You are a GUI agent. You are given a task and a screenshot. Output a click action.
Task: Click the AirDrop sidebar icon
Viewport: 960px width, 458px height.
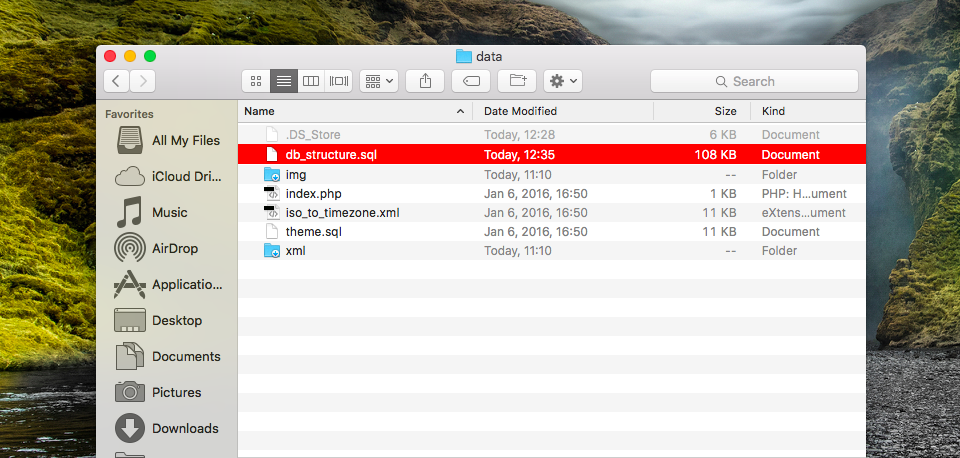[x=130, y=249]
